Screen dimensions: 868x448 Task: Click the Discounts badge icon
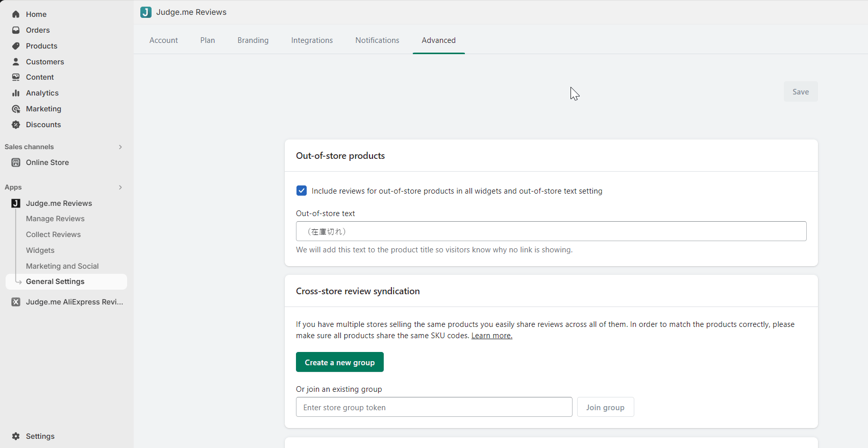[16, 125]
